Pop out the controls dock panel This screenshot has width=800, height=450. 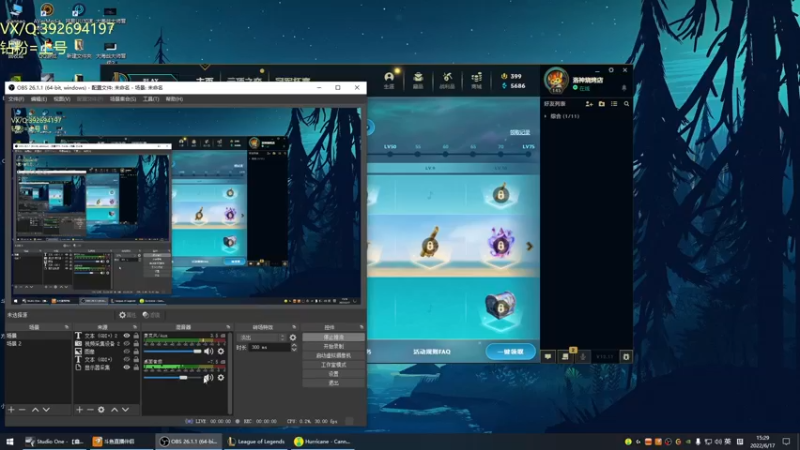(361, 327)
